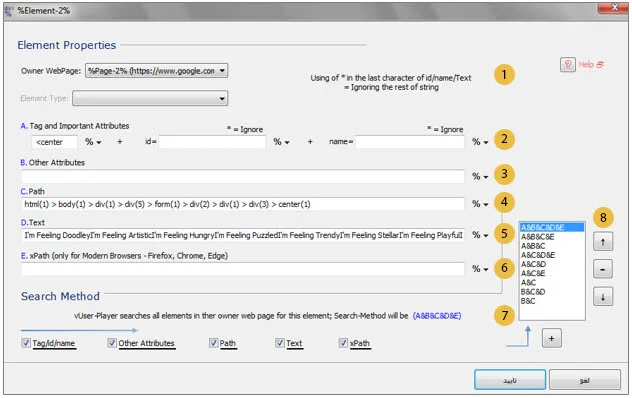Open the Element Type dropdown
632x398 pixels.
[150, 98]
